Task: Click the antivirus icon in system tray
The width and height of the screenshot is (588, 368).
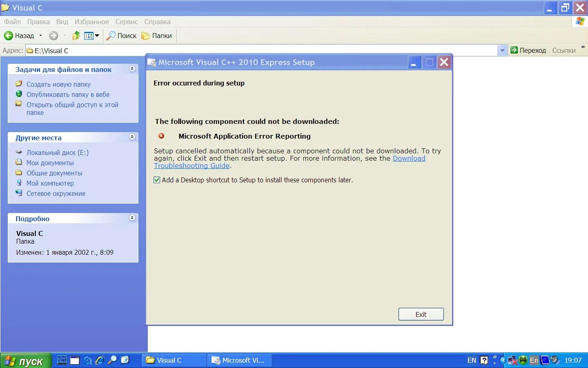Action: pos(522,360)
